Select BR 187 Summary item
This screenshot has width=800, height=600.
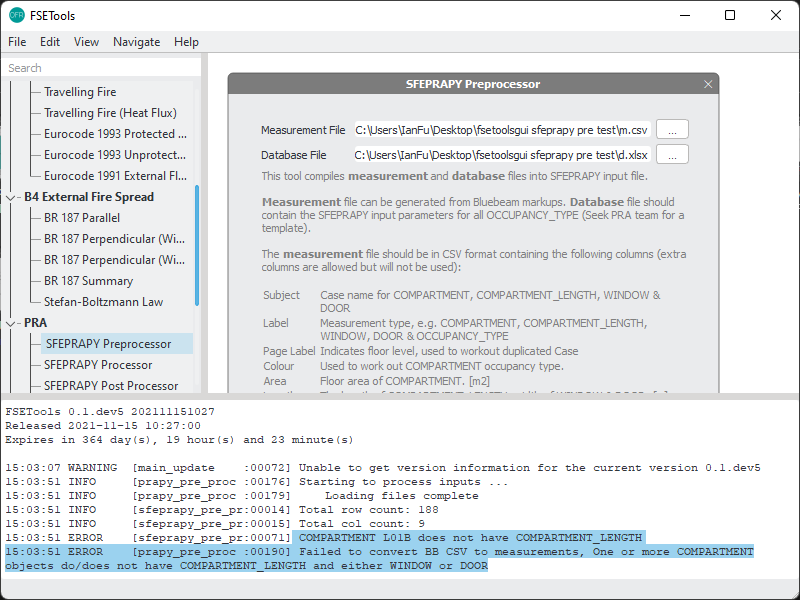[88, 281]
